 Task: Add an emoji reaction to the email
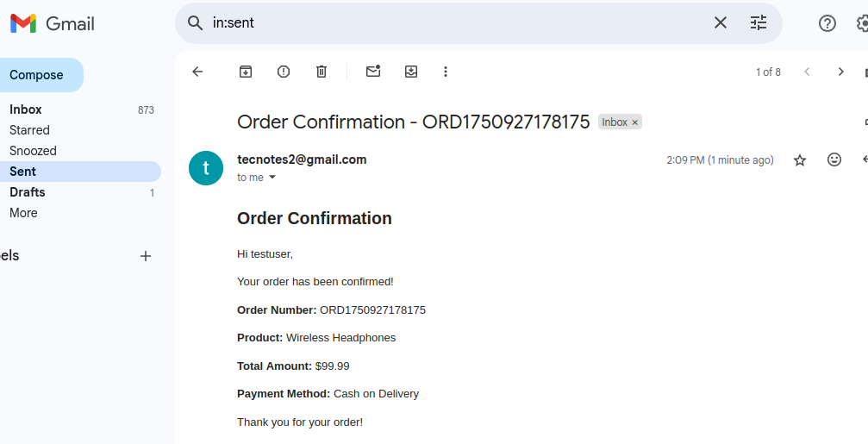click(834, 160)
